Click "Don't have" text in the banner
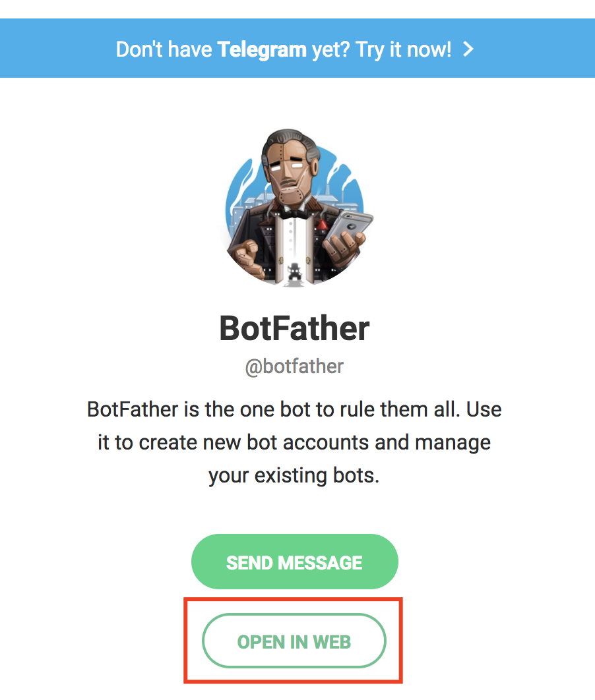Viewport: 595px width, 700px height. (164, 49)
